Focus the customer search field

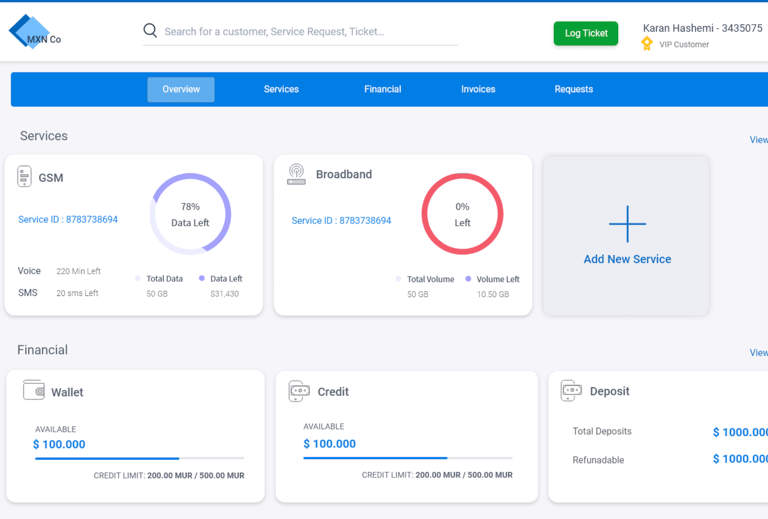[x=300, y=32]
